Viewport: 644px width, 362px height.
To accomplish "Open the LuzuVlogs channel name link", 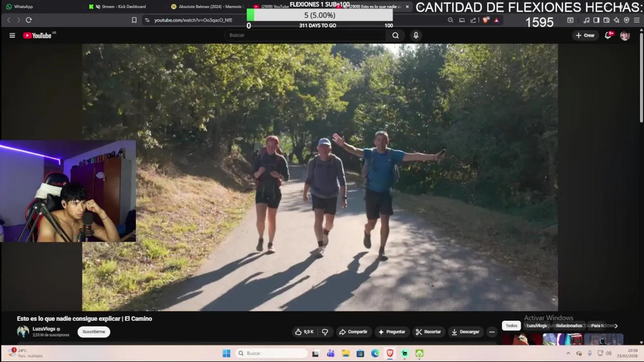I will click(44, 329).
